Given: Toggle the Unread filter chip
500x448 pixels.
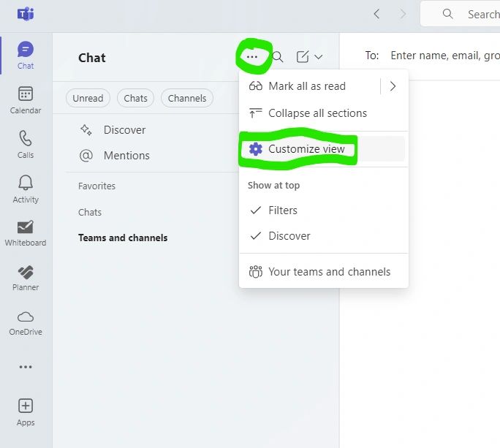Looking at the screenshot, I should pos(88,99).
